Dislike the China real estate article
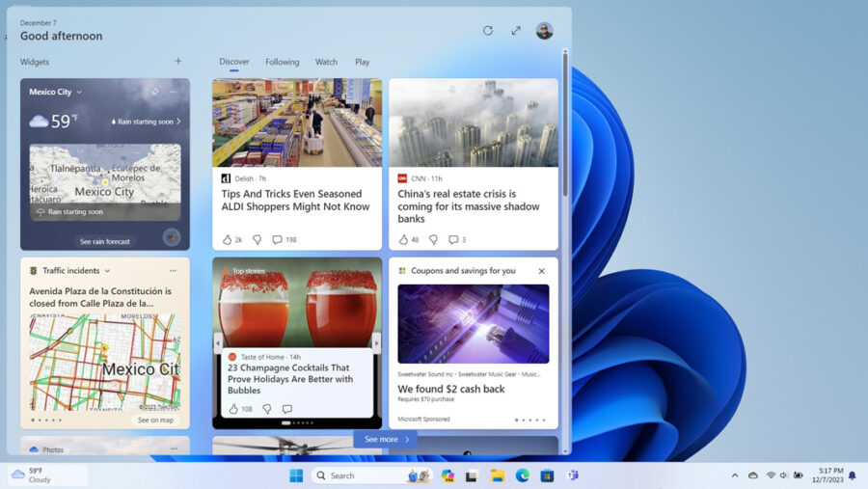The height and width of the screenshot is (489, 868). point(433,240)
